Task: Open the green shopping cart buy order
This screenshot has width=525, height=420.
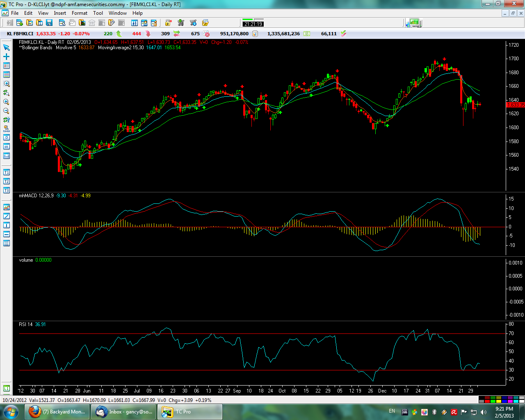Action: click(x=180, y=23)
